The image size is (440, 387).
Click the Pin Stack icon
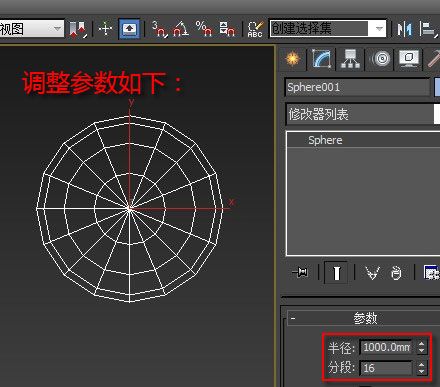300,273
